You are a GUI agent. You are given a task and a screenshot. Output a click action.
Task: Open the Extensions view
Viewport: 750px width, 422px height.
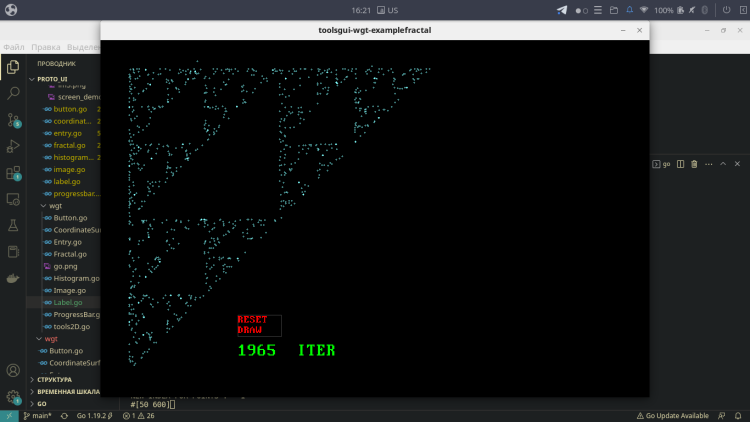pyautogui.click(x=13, y=173)
